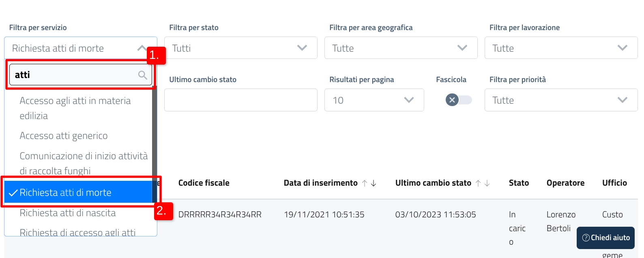
Task: Toggle the Fascicola switch
Action: coord(459,100)
